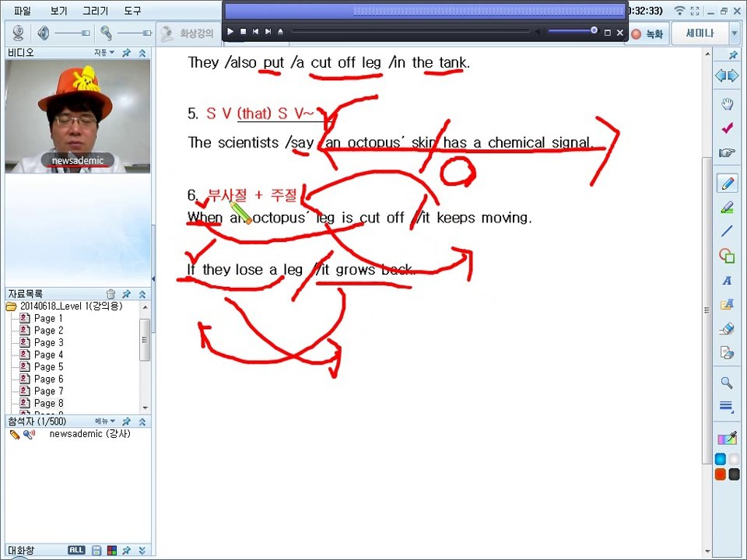Select the blue color swatch
Screen dimensions: 747x560
click(x=721, y=459)
